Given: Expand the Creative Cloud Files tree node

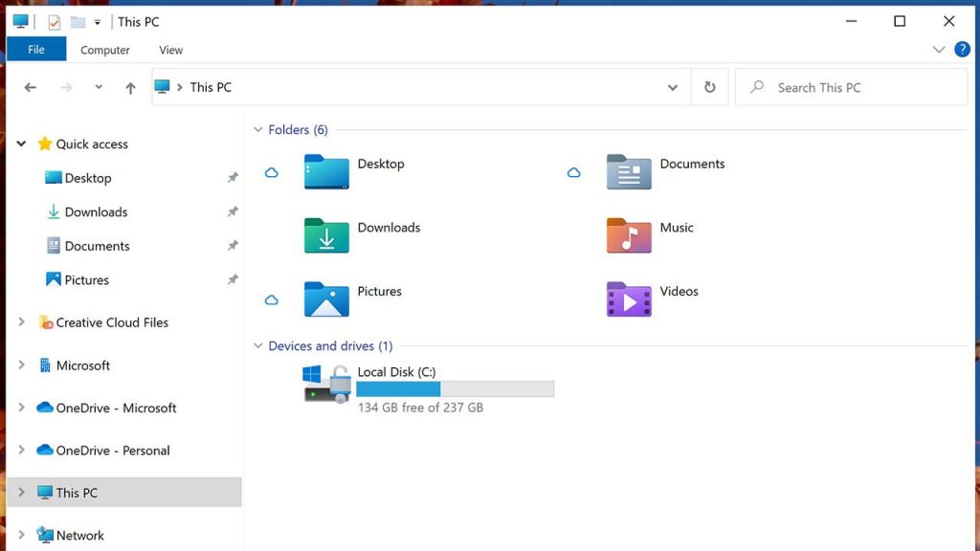Looking at the screenshot, I should 21,322.
